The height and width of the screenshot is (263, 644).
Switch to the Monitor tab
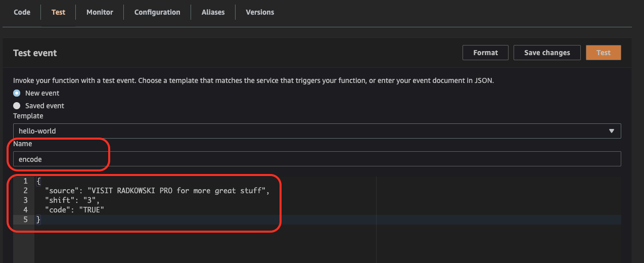(100, 12)
